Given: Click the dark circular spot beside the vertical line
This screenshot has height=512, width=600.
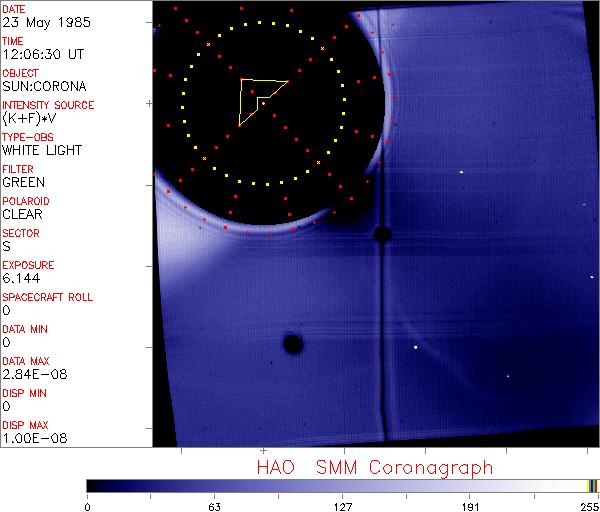Looking at the screenshot, I should pyautogui.click(x=381, y=234).
